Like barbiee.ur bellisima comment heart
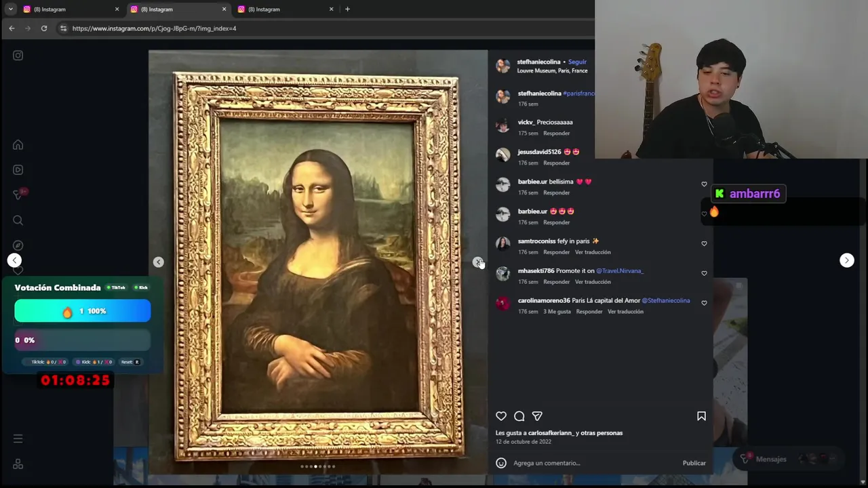Image resolution: width=868 pixels, height=488 pixels. pos(704,184)
